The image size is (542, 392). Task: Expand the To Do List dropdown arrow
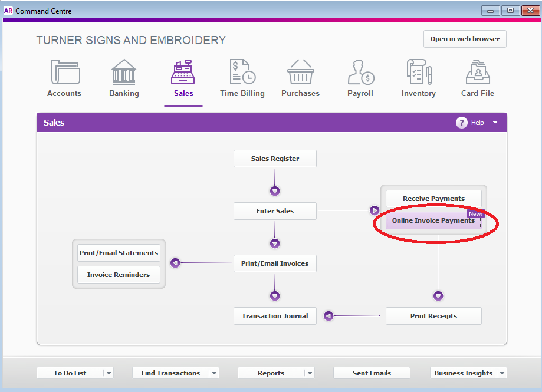point(108,373)
